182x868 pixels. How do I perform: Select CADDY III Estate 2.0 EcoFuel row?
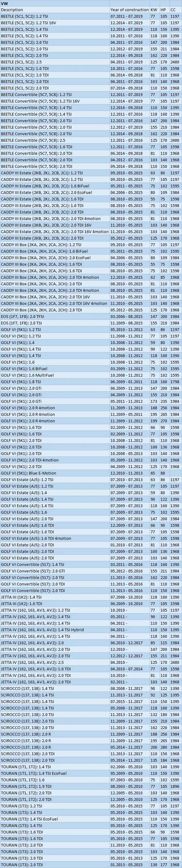[x=91, y=192]
